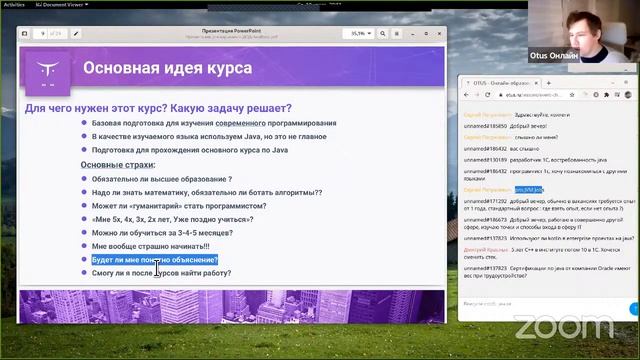Screen dimensions: 640x360
Task: Open a new browser tab with plus button
Action: tap(549, 83)
